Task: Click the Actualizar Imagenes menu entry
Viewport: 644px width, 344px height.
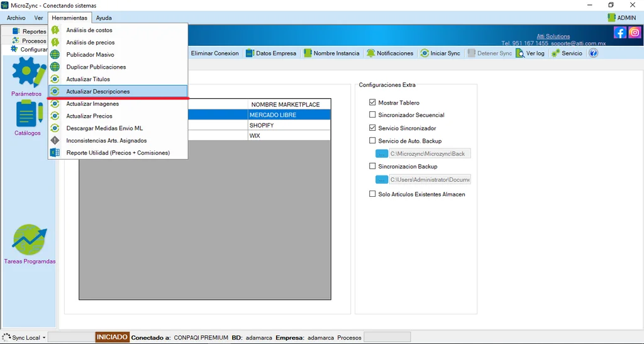Action: [118, 104]
